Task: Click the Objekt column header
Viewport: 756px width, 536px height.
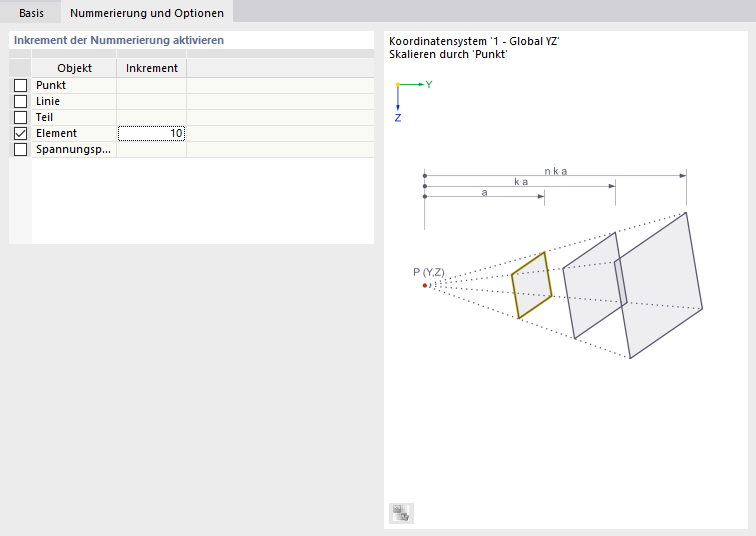Action: point(74,68)
